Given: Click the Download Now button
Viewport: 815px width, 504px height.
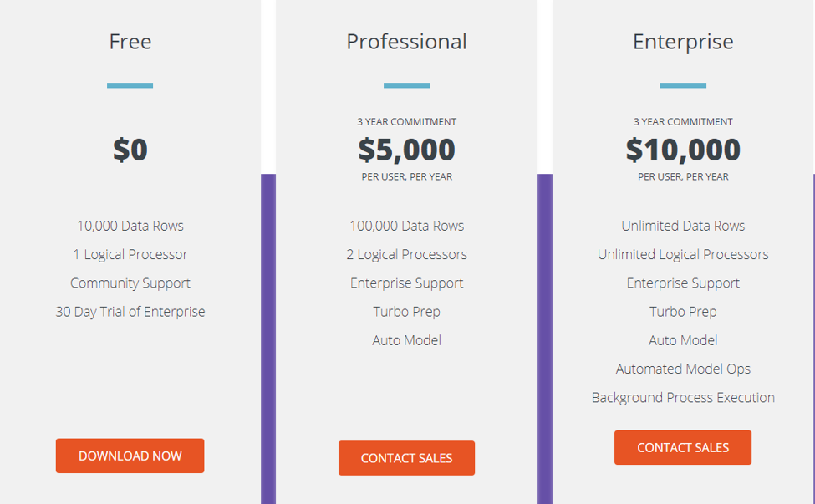Looking at the screenshot, I should click(x=130, y=456).
